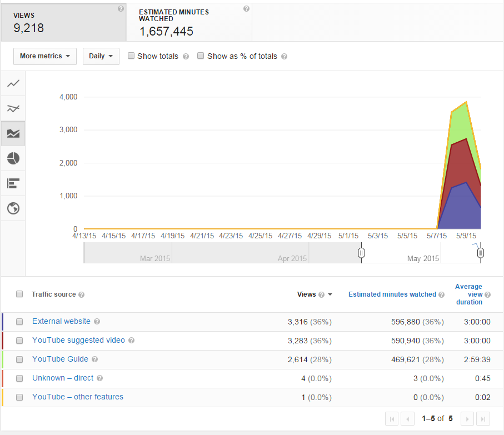The width and height of the screenshot is (504, 435).
Task: Open help icon beside Estimated minutes watched header
Action: pos(441,294)
